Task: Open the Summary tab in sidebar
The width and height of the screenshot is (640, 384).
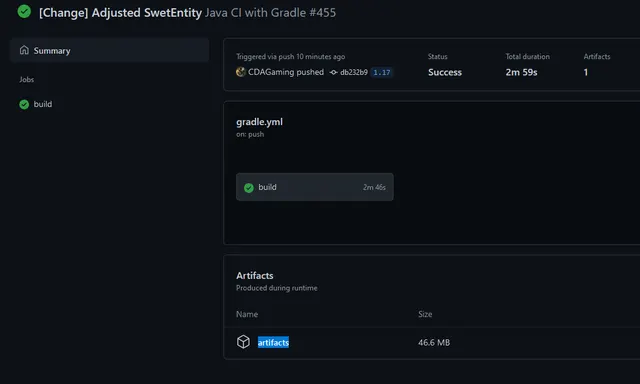Action: pyautogui.click(x=110, y=51)
